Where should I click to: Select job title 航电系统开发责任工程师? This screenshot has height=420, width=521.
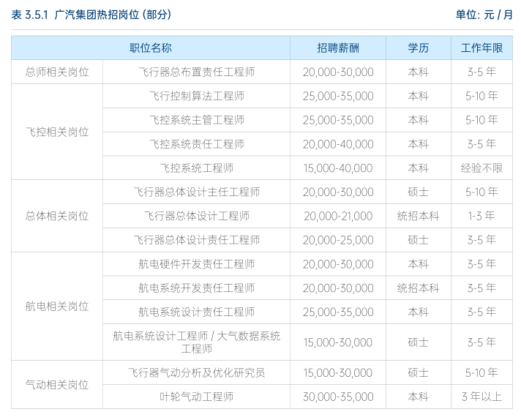click(x=197, y=288)
